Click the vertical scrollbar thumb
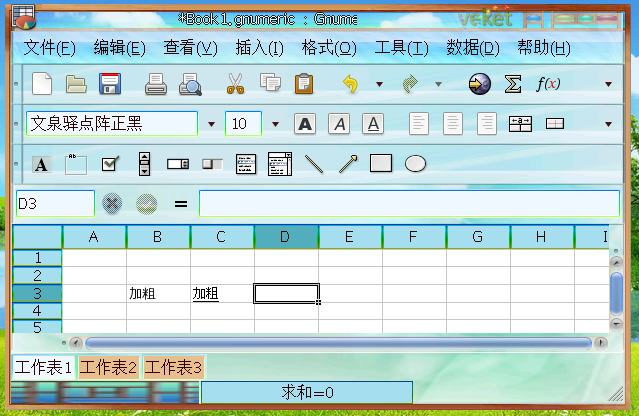The height and width of the screenshot is (416, 639). 617,293
